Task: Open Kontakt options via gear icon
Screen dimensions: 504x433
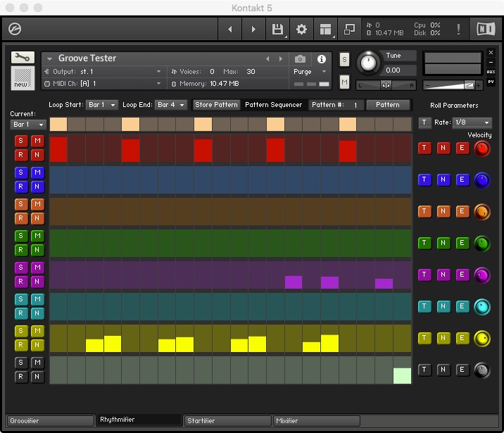Action: pyautogui.click(x=301, y=30)
